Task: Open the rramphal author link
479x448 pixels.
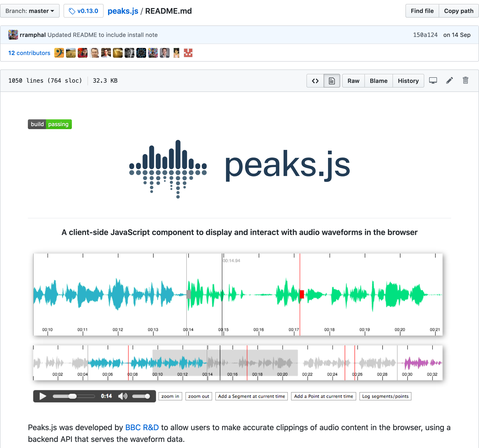Action: (x=33, y=35)
